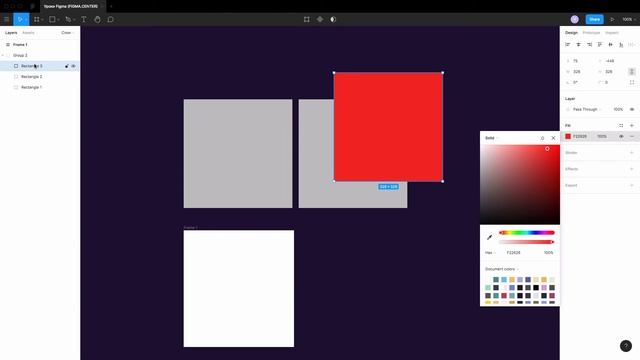Select the Text tool
This screenshot has width=640, height=360.
(x=83, y=19)
